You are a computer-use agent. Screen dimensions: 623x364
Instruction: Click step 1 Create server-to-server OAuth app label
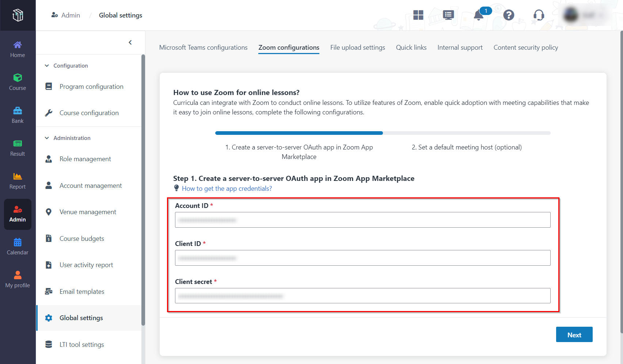click(299, 152)
